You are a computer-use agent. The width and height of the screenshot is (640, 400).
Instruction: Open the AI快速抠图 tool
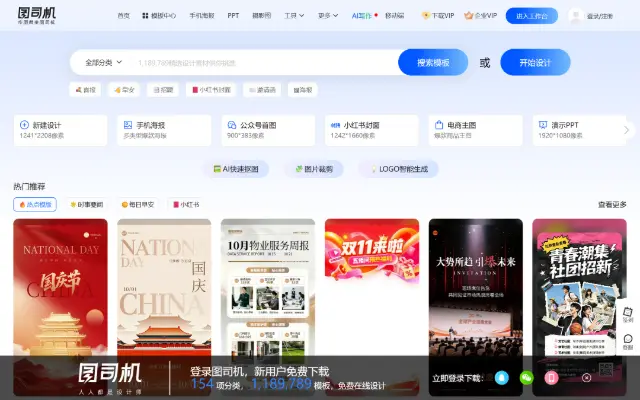coord(236,169)
